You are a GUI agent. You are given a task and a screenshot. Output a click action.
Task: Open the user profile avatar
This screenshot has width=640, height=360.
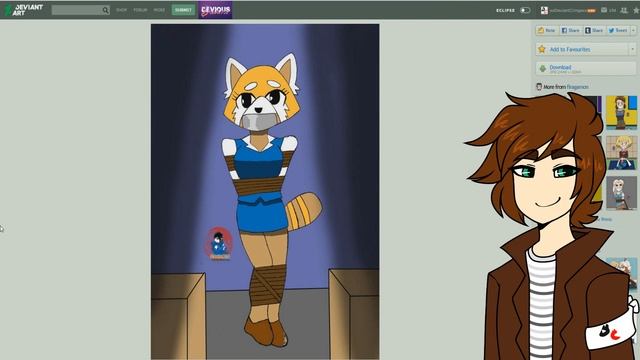pos(544,10)
